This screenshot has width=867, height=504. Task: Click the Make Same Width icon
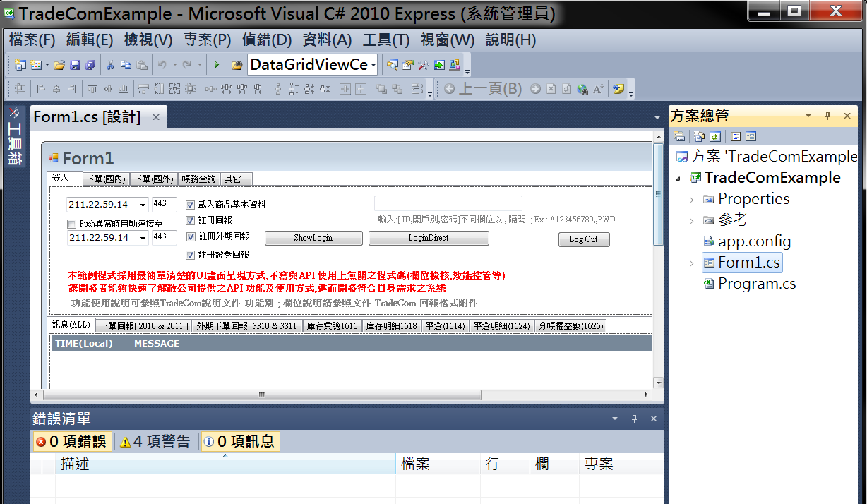pyautogui.click(x=143, y=89)
